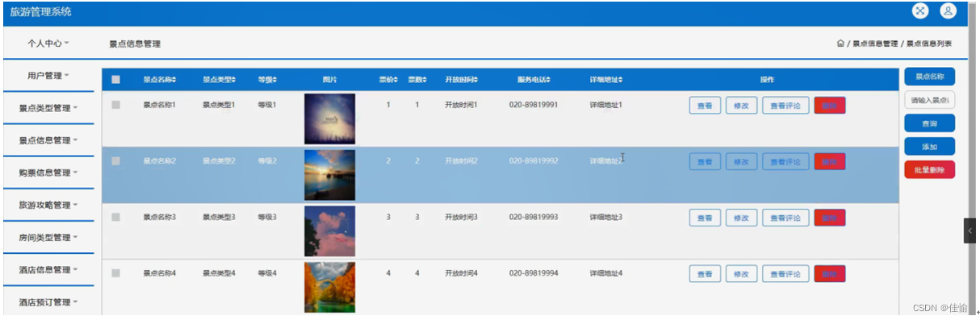This screenshot has width=980, height=320.
Task: Sort by 等级 column header
Action: (267, 80)
